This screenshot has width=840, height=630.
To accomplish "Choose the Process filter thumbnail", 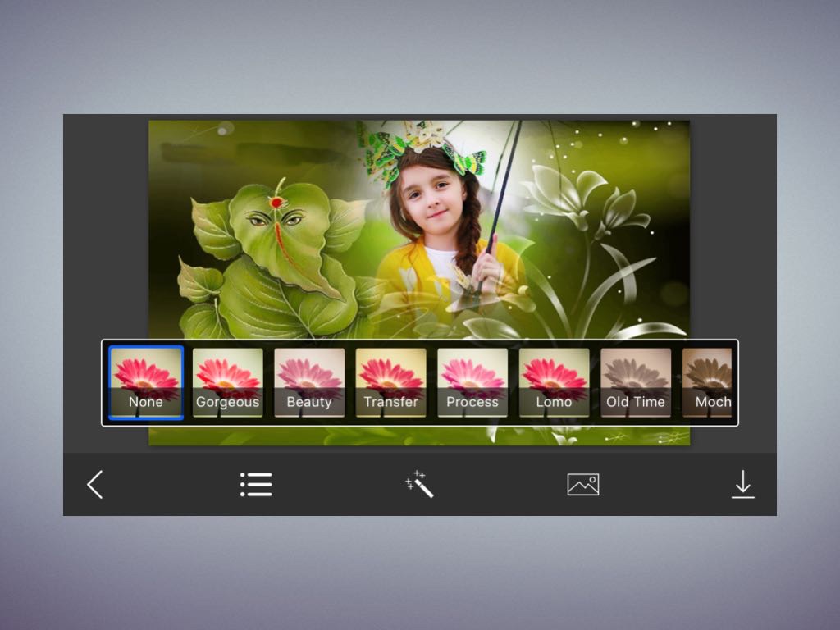I will point(472,382).
